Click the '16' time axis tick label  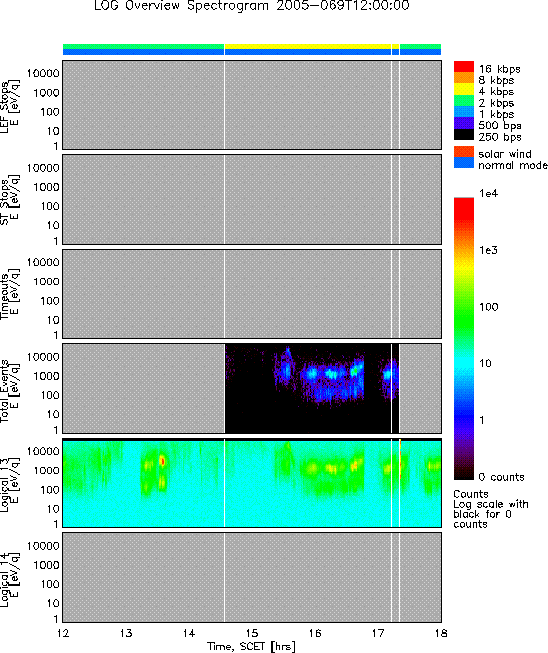pos(315,633)
